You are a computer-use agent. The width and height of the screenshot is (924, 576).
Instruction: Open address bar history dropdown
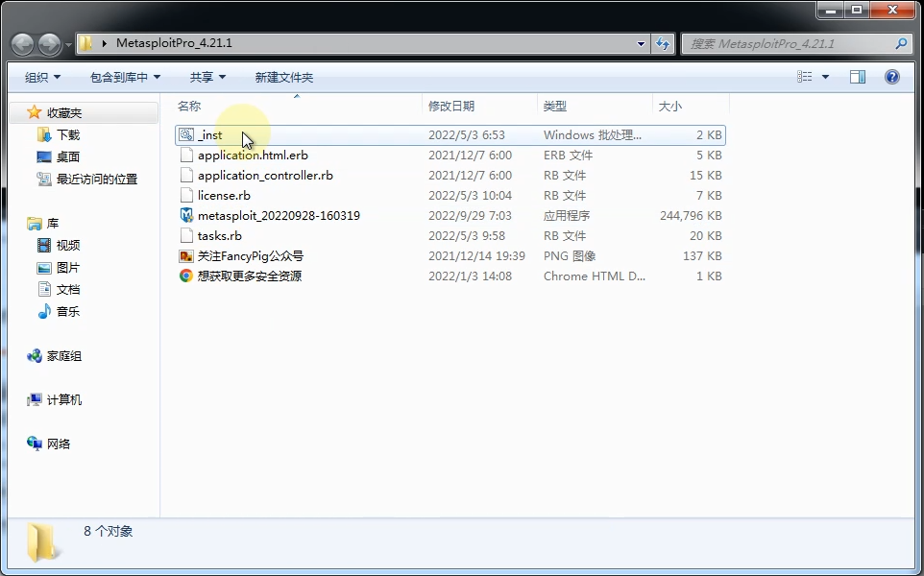pos(641,43)
